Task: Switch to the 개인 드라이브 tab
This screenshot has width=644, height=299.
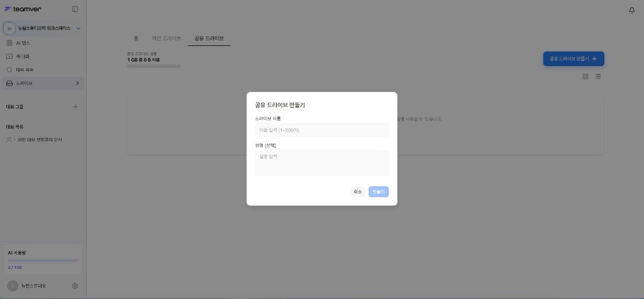Action: (166, 38)
